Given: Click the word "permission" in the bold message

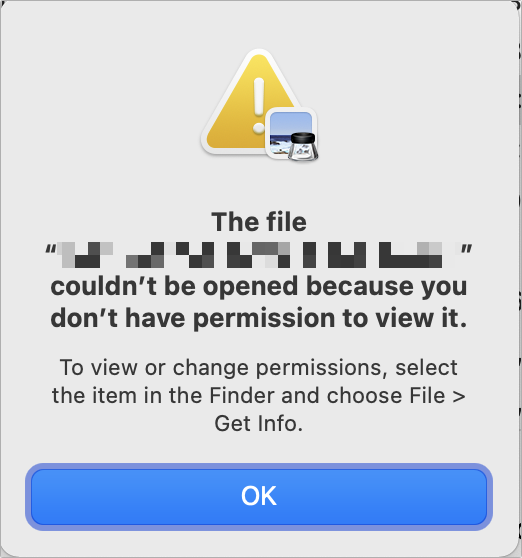Looking at the screenshot, I should (x=264, y=319).
